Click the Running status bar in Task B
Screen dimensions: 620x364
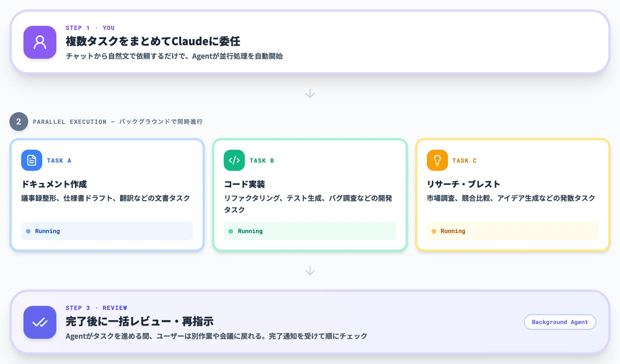pyautogui.click(x=310, y=231)
